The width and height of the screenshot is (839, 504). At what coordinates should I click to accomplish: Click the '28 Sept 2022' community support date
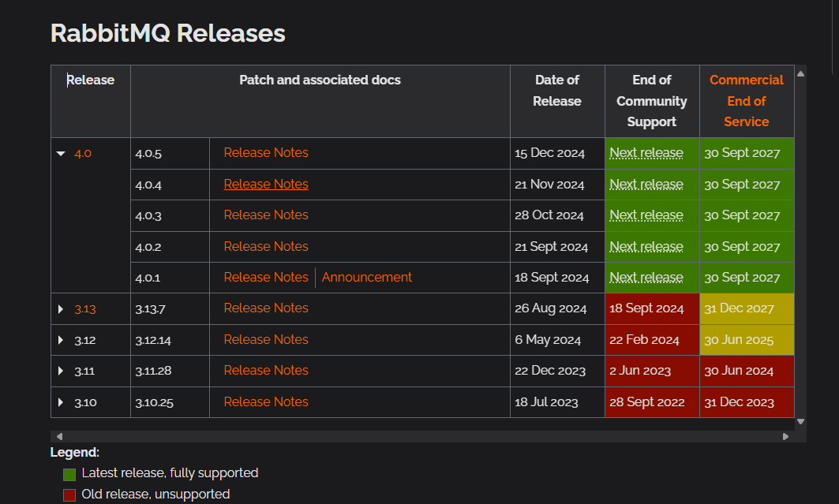[x=647, y=402]
